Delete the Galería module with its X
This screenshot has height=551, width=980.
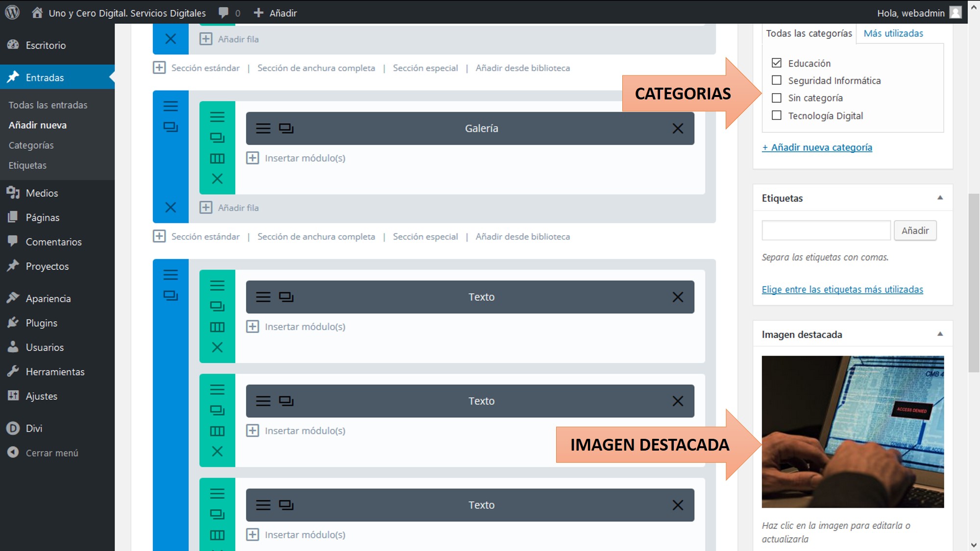pos(678,128)
